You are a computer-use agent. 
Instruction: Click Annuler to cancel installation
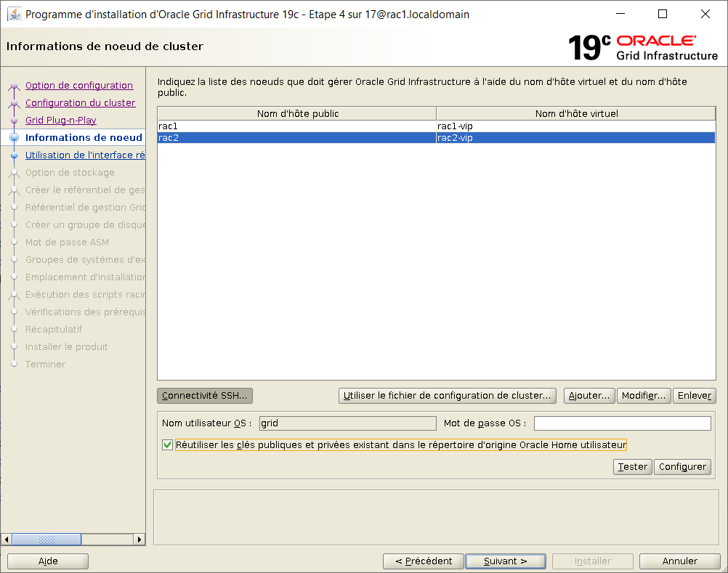[x=680, y=561]
